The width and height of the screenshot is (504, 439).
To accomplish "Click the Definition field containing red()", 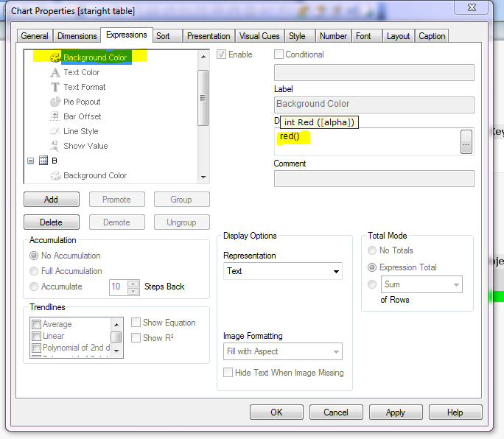I will (x=367, y=141).
